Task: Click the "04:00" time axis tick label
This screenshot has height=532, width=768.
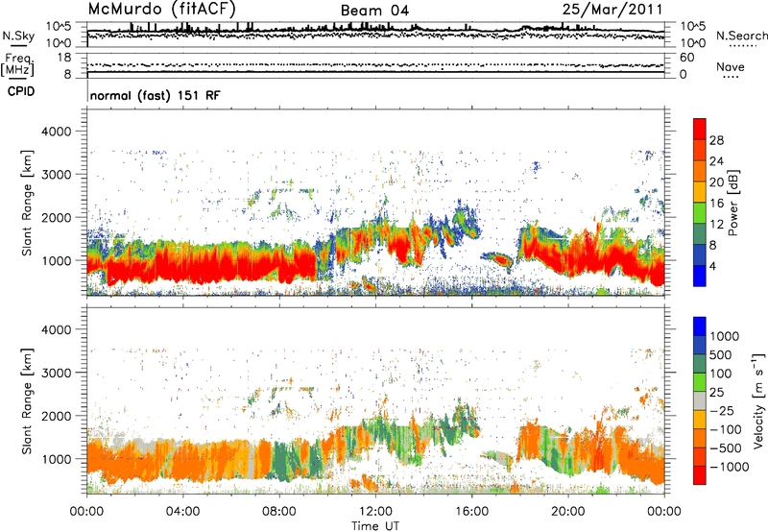Action: (182, 512)
